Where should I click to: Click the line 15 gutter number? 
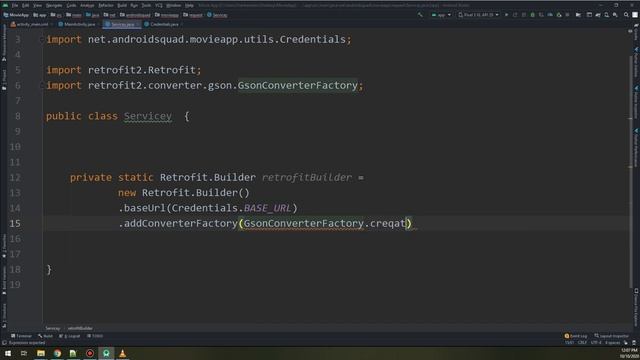click(15, 224)
